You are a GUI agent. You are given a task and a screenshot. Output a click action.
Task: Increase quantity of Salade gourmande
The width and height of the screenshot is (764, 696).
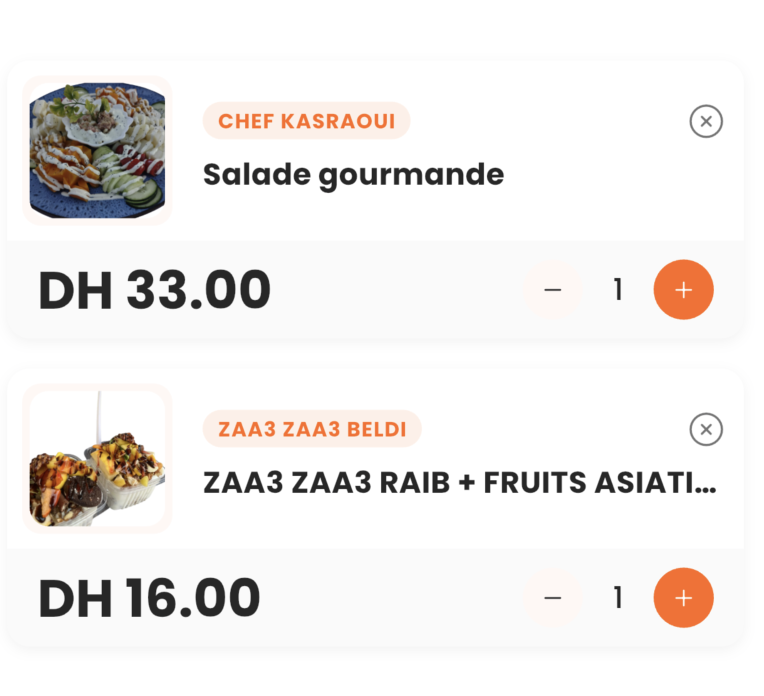coord(683,290)
